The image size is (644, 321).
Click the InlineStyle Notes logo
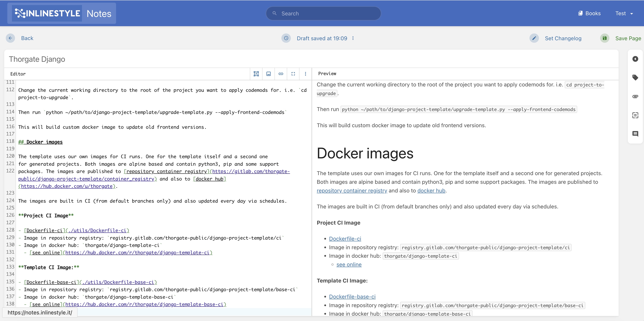(x=62, y=13)
